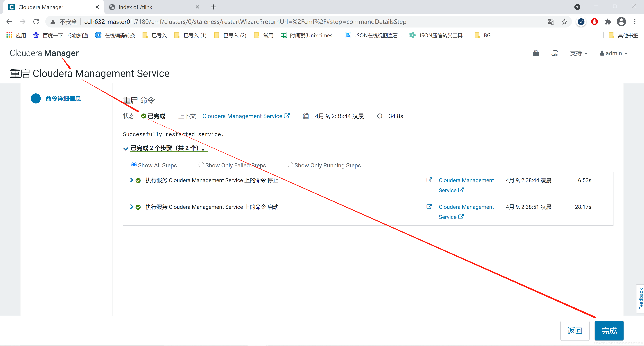Select Show All Steps radio button
Screen dimensions: 644x346
click(x=134, y=165)
